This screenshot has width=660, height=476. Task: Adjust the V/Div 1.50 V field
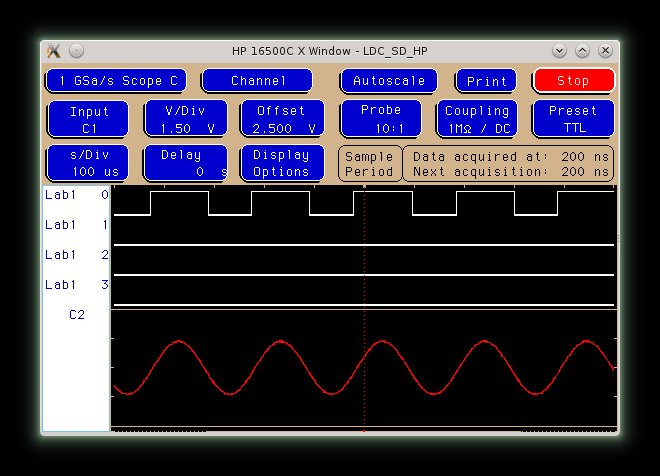[x=186, y=119]
